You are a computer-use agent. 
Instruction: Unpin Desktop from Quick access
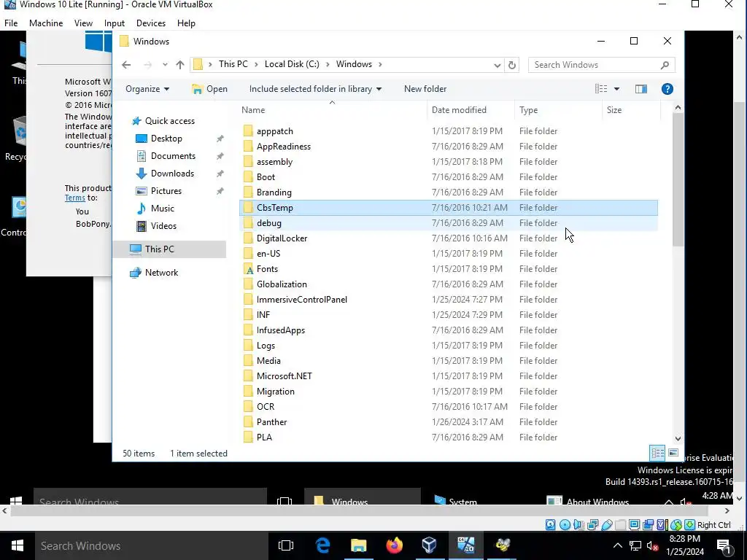[x=220, y=139]
